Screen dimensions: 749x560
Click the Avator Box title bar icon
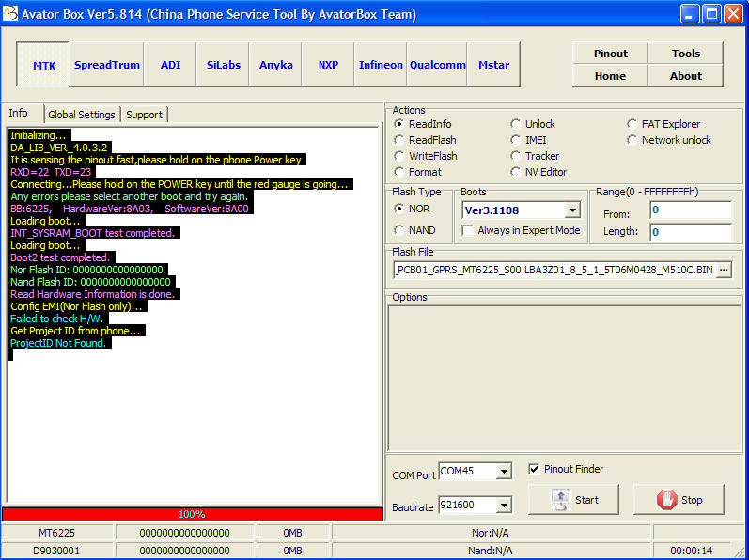click(x=10, y=14)
